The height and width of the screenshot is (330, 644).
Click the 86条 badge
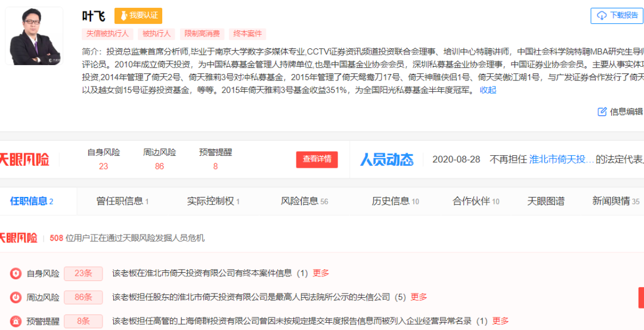83,297
